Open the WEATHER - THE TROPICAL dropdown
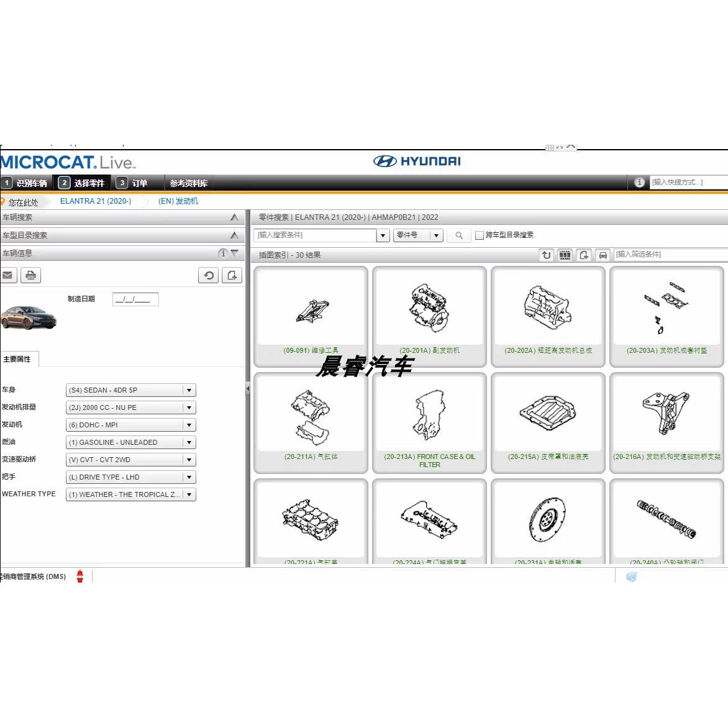 pos(131,494)
